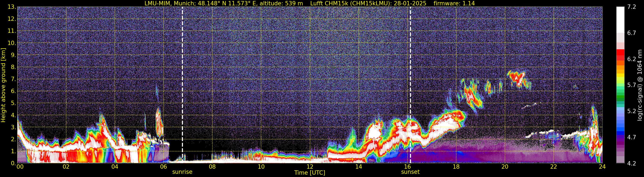Click the 10 time tick label

click(261, 167)
